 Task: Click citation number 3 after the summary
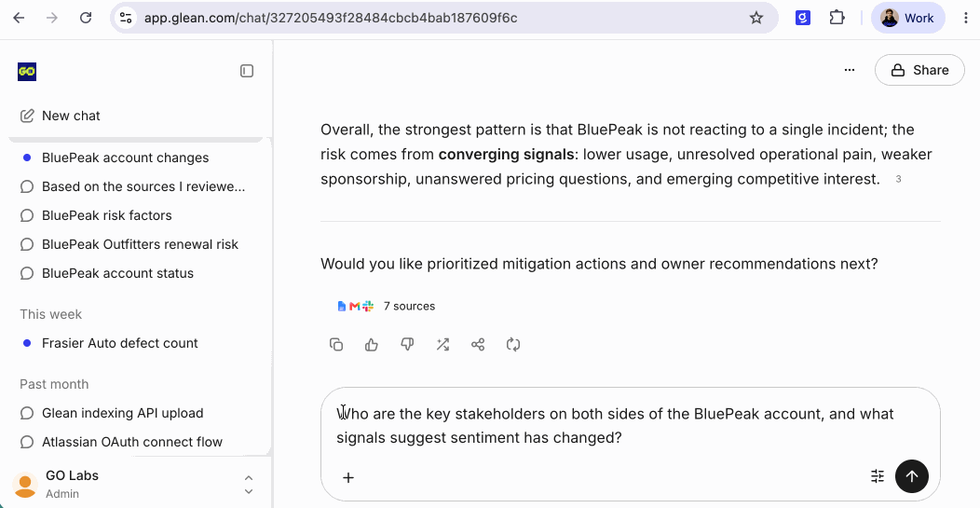[x=898, y=180]
